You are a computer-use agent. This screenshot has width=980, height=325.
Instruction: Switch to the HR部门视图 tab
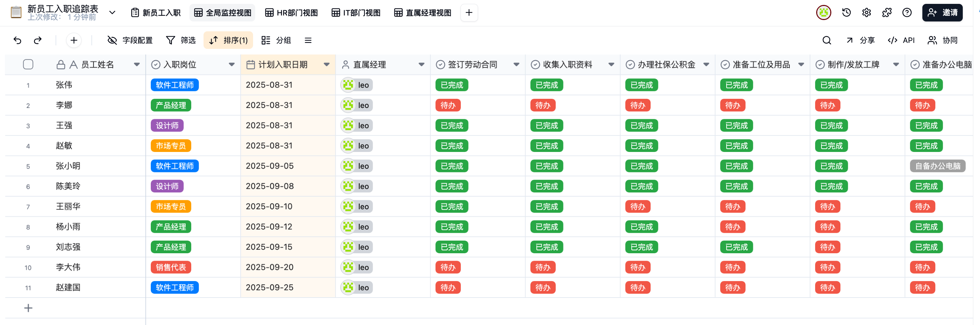291,13
